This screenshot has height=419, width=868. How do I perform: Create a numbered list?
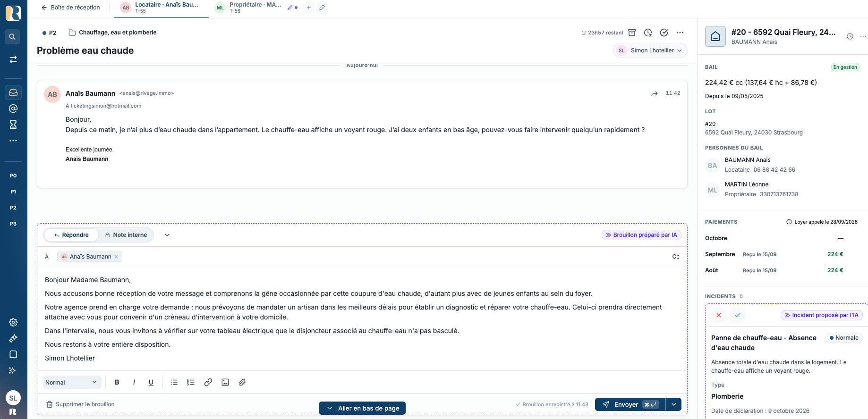click(191, 382)
